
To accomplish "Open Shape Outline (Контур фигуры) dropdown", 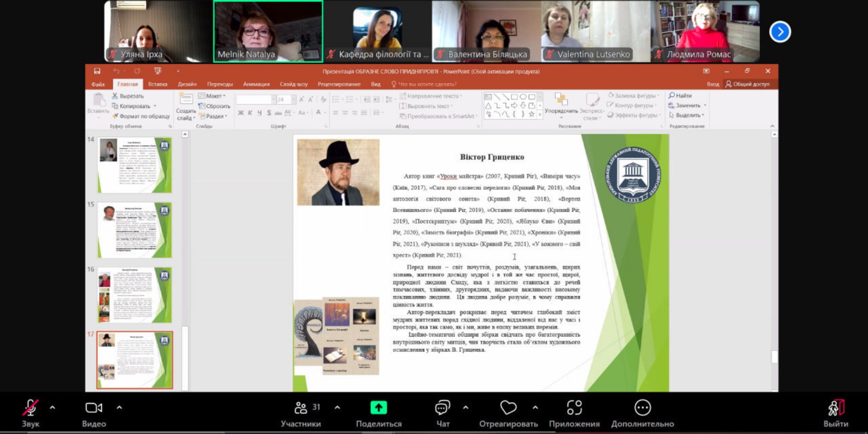I will click(631, 105).
